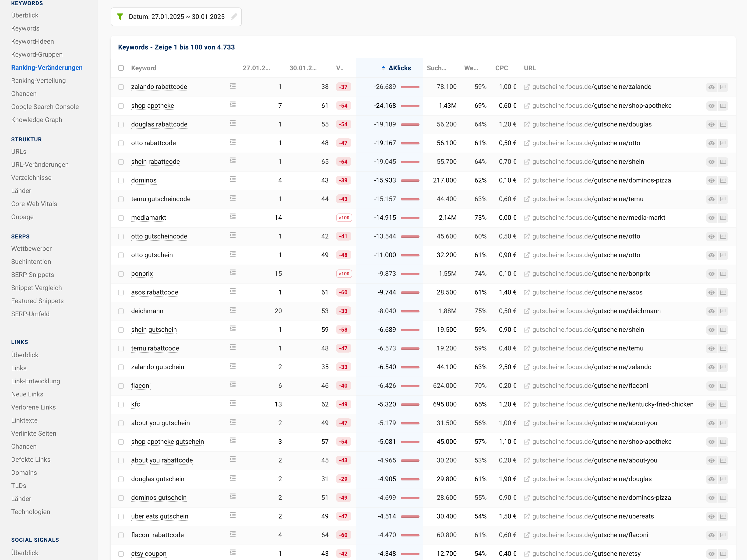Click the external link icon for the dominos URL
The image size is (747, 560).
(x=526, y=180)
